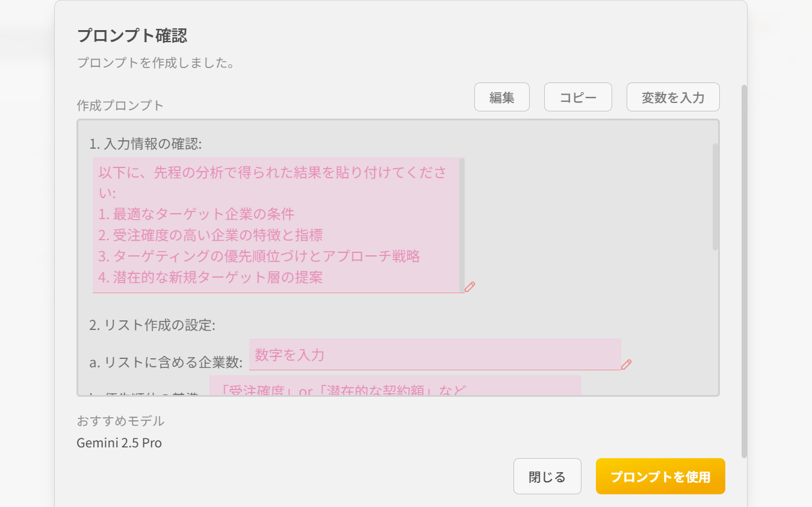812x507 pixels.
Task: Click the 2. リスト作成の設定 heading
Action: (152, 325)
